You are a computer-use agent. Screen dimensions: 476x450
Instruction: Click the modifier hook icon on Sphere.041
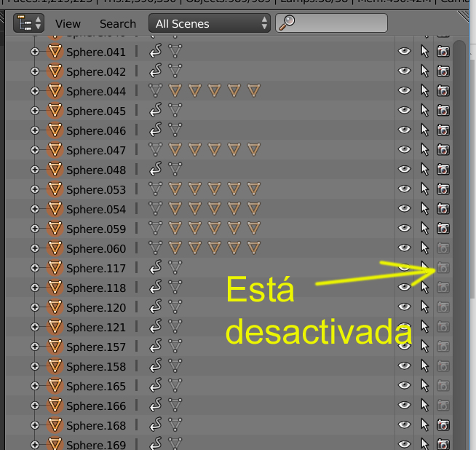click(156, 51)
